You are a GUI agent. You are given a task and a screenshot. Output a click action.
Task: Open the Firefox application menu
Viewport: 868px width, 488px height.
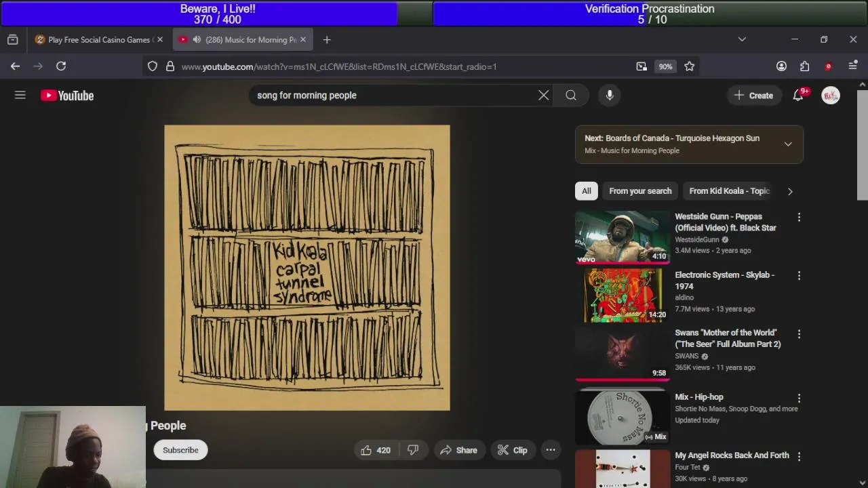[x=853, y=66]
